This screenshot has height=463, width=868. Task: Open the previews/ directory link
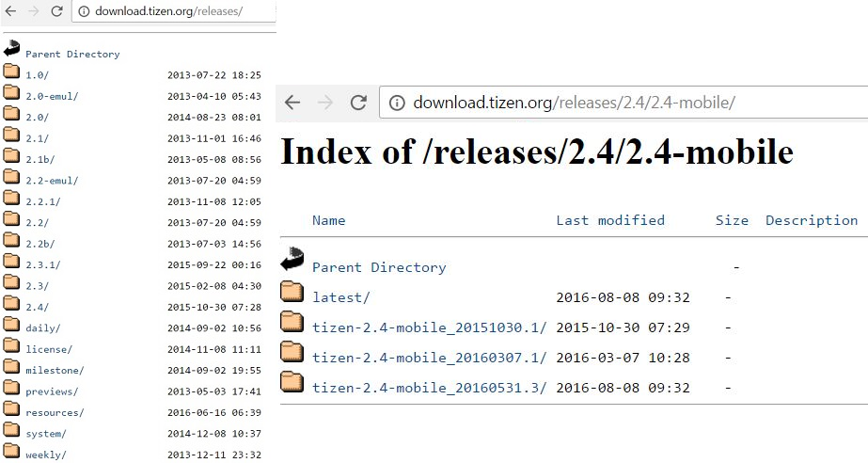pos(52,391)
